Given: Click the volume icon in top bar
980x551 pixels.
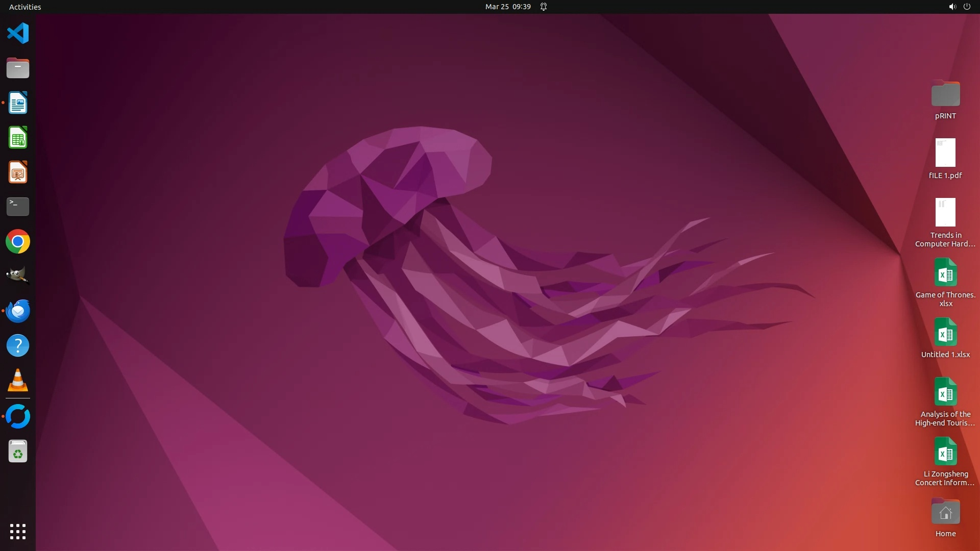Looking at the screenshot, I should 952,7.
